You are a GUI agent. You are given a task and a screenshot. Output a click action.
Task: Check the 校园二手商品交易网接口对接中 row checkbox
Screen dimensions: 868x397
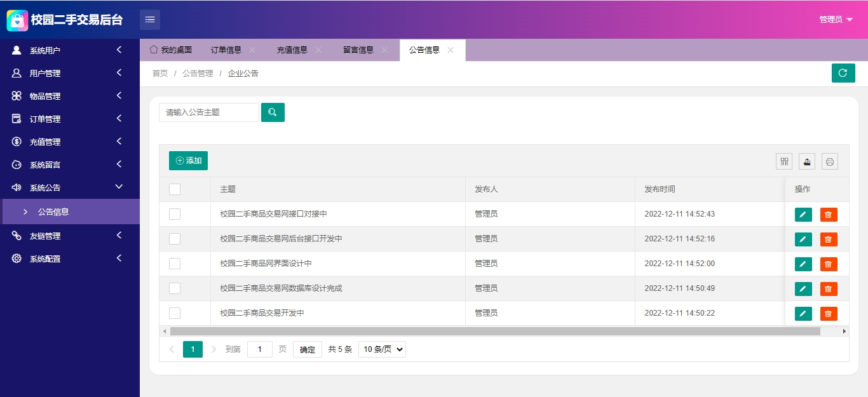pos(175,214)
